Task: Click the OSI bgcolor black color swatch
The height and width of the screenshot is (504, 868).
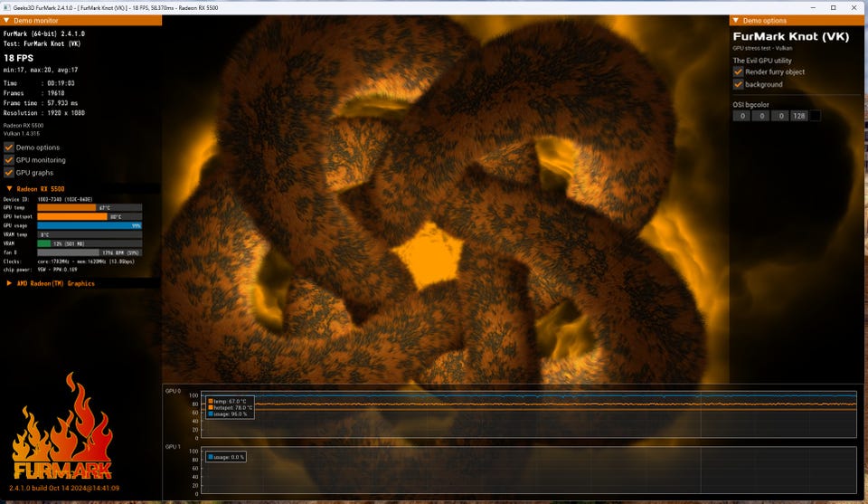Action: point(815,116)
